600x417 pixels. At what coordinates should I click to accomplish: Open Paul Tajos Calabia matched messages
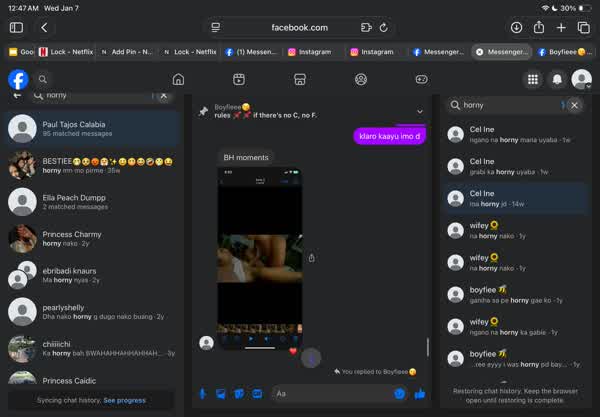[x=90, y=128]
